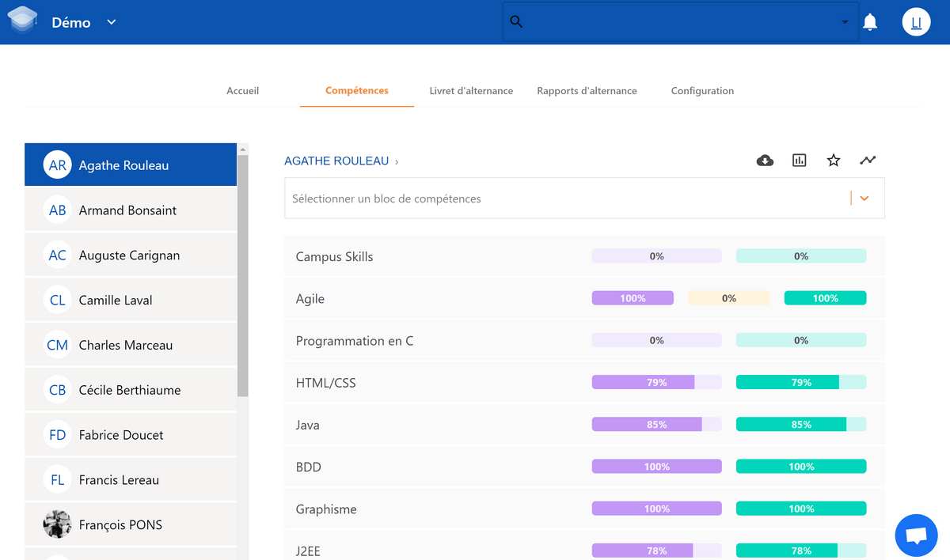Click the green 78% J2EE progress bar
This screenshot has height=560, width=950.
801,551
